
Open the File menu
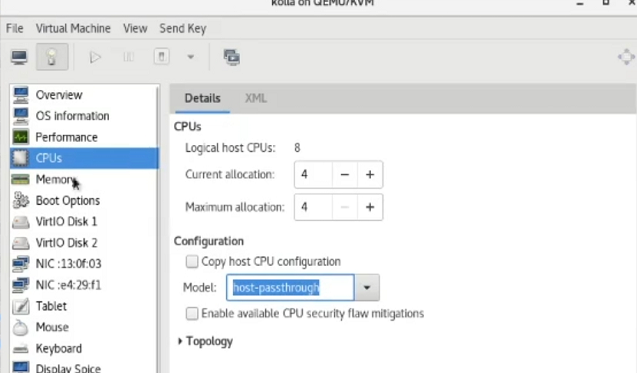point(15,28)
